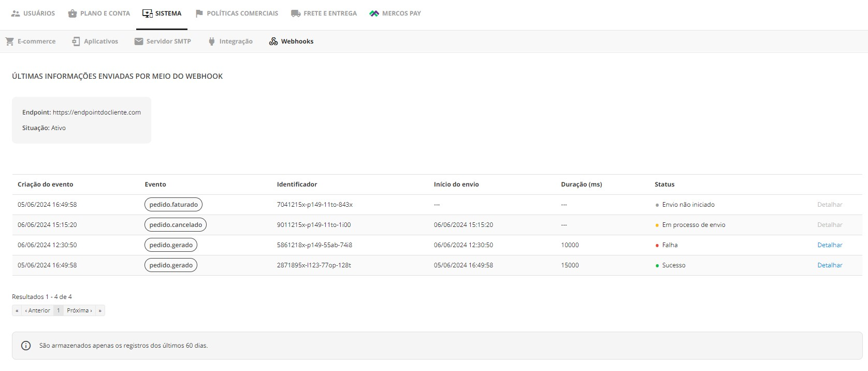Click the Servidor SMTP envelope icon
Viewport: 868px width, 371px height.
(x=139, y=41)
